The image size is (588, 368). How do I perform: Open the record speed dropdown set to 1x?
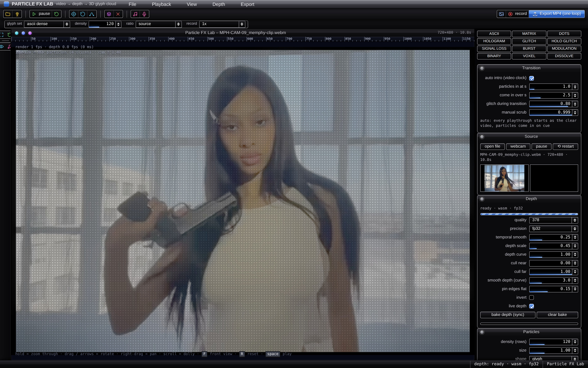click(x=222, y=24)
